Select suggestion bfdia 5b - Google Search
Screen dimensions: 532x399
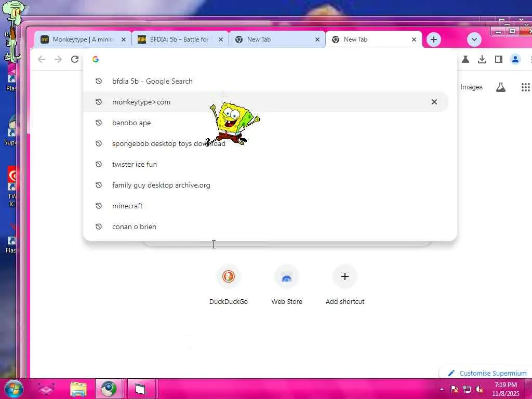(x=265, y=81)
